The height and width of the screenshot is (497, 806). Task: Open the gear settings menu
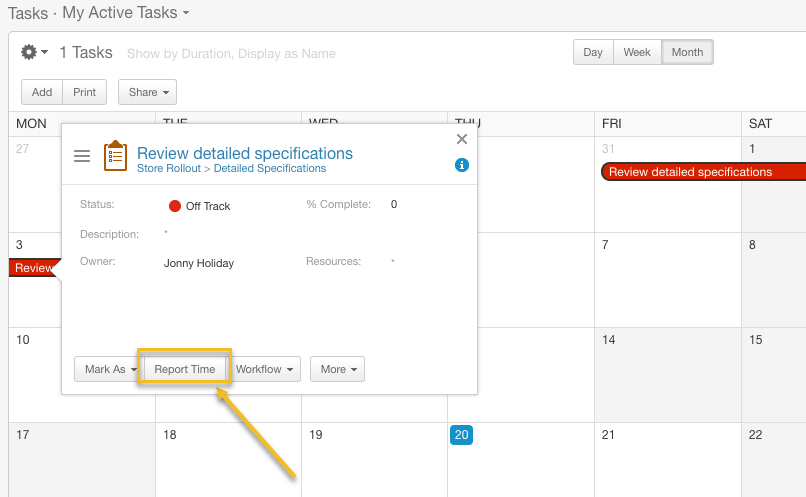[34, 52]
